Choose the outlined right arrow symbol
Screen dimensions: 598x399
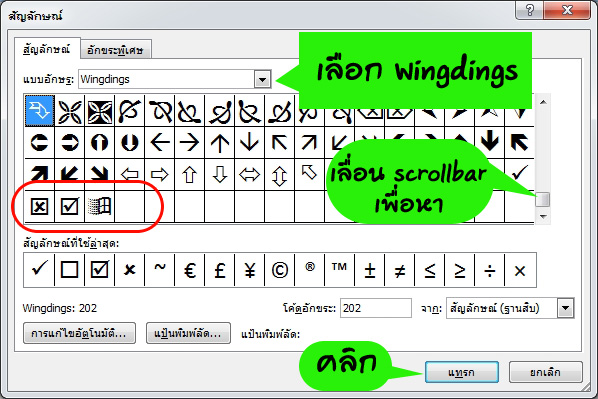click(160, 175)
